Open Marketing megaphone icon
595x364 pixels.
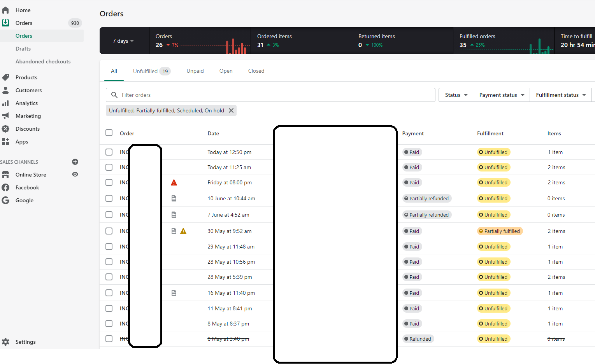[x=5, y=116]
